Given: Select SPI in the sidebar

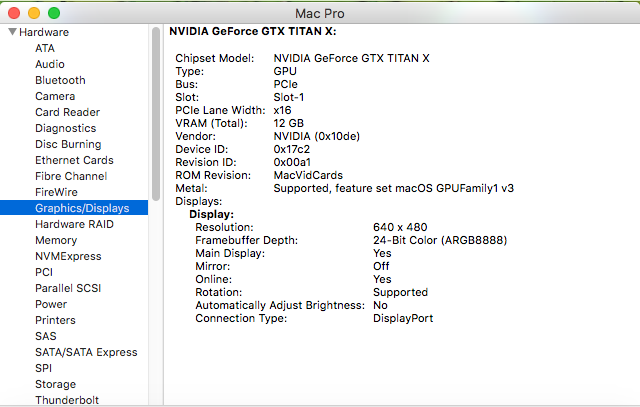Looking at the screenshot, I should click(x=44, y=368).
